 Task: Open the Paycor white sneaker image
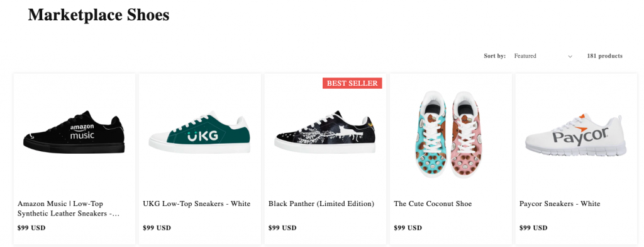click(x=576, y=135)
